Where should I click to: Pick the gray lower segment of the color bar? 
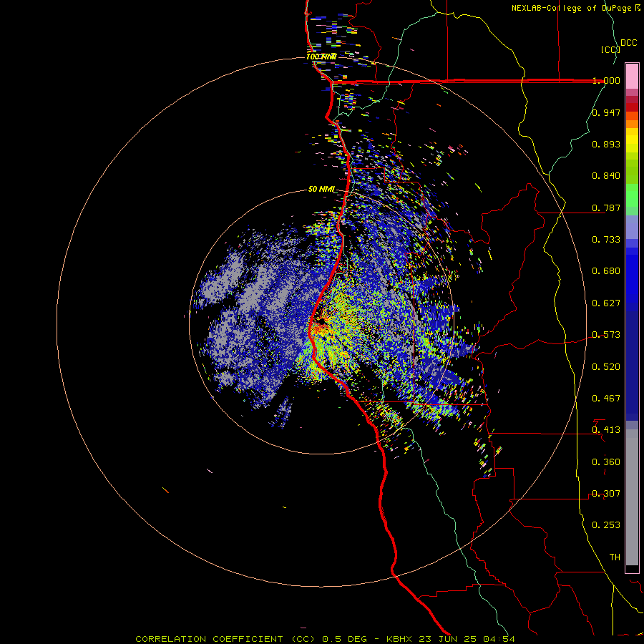coord(632,497)
